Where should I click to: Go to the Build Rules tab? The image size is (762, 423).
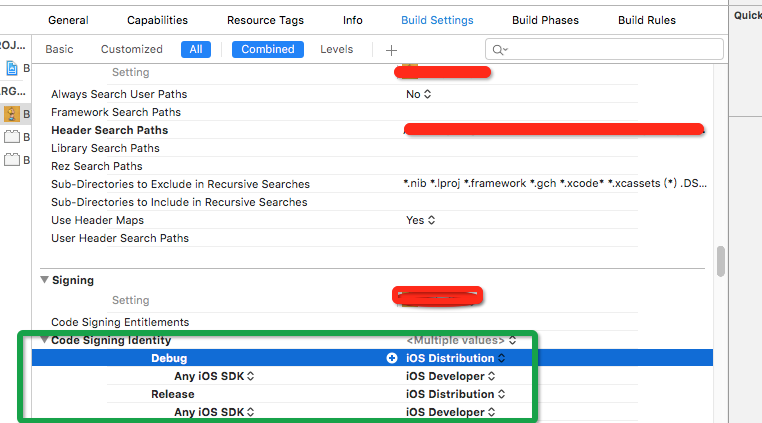[647, 20]
